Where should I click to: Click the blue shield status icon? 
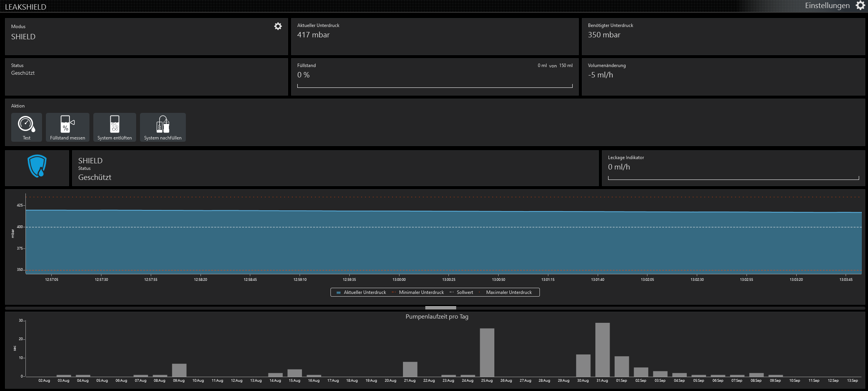[x=37, y=166]
